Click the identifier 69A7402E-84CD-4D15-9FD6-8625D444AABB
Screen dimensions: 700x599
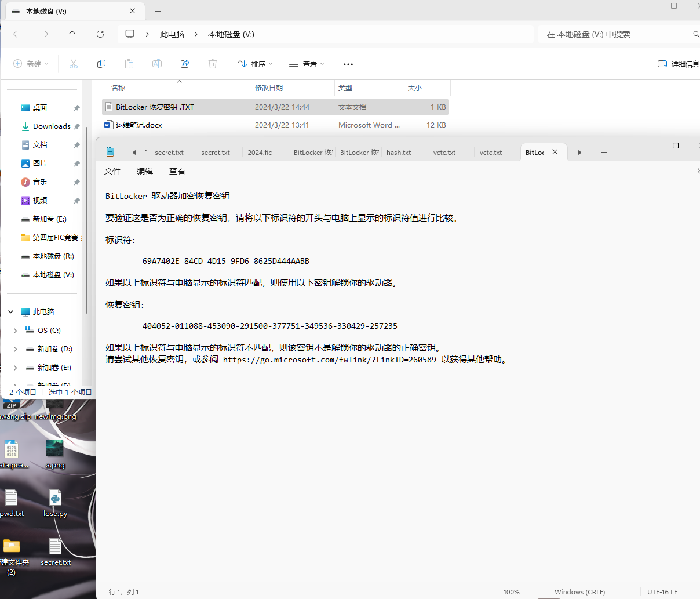pyautogui.click(x=226, y=261)
